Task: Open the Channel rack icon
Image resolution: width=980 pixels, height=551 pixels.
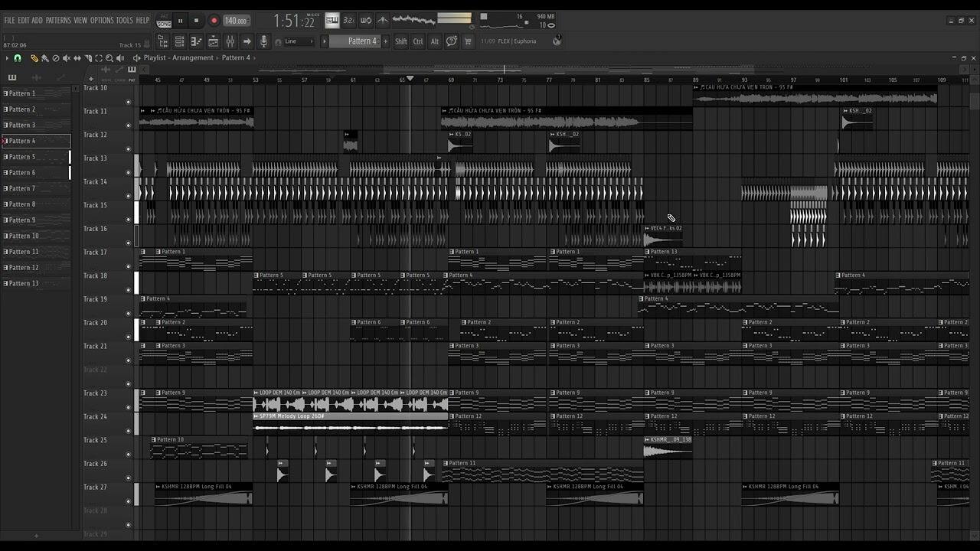Action: tap(179, 41)
